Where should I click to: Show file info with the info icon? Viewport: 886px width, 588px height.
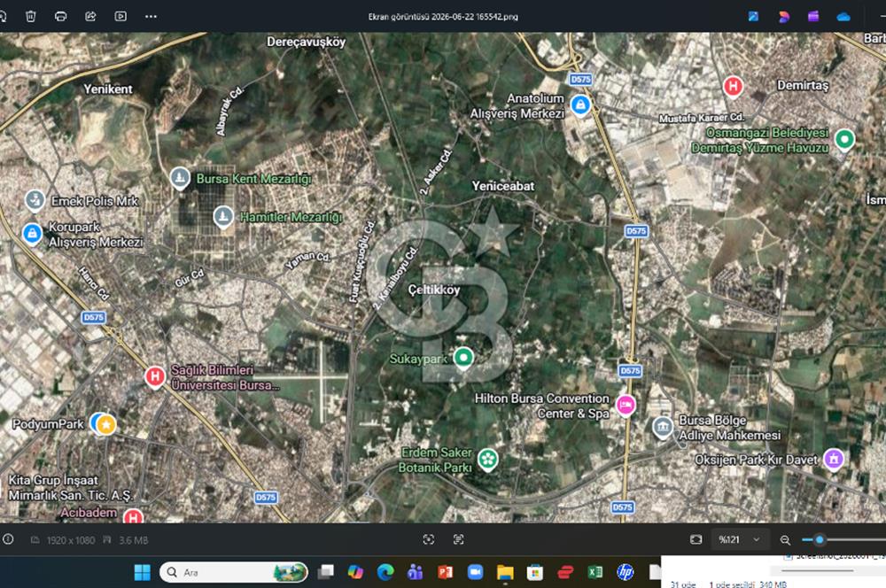click(x=8, y=539)
